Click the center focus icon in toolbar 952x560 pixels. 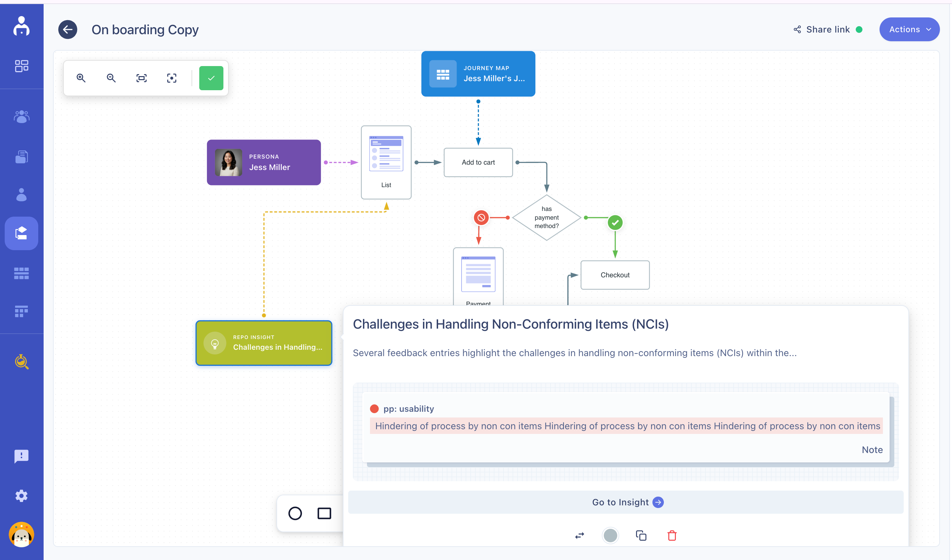click(171, 78)
